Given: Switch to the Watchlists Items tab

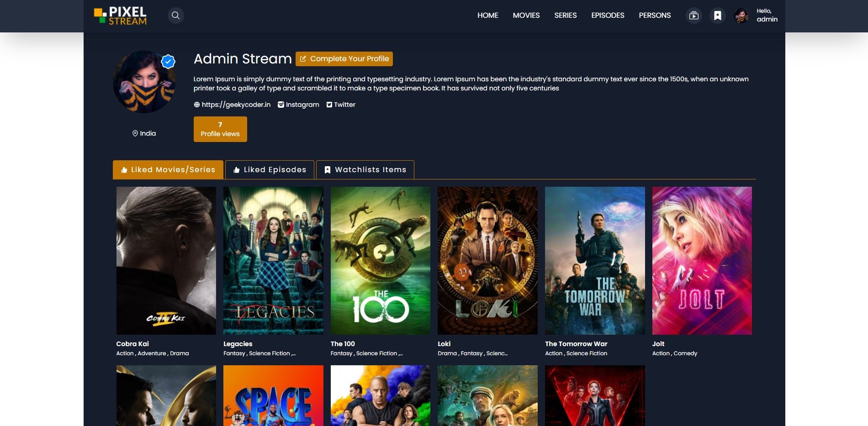Looking at the screenshot, I should pyautogui.click(x=365, y=170).
